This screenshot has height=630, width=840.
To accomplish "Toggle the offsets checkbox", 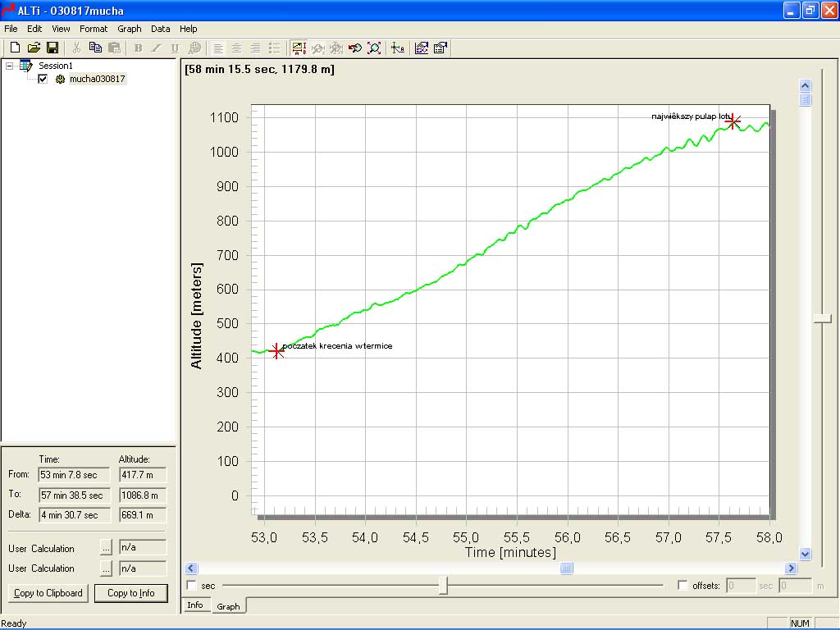I will click(682, 586).
